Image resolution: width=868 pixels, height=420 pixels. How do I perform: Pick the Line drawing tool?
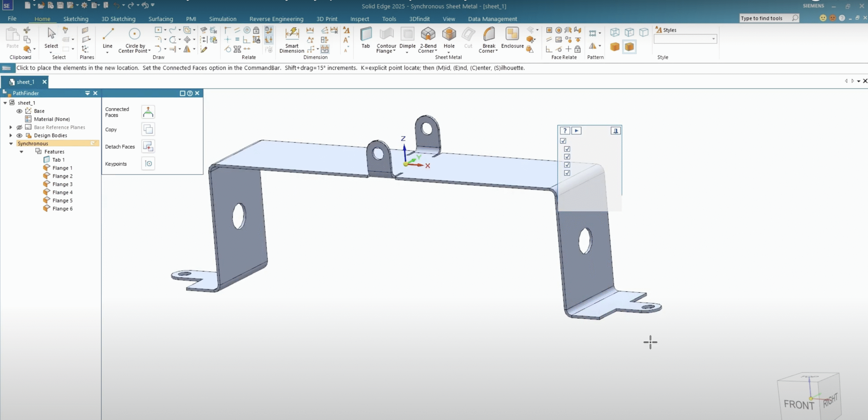pos(107,38)
